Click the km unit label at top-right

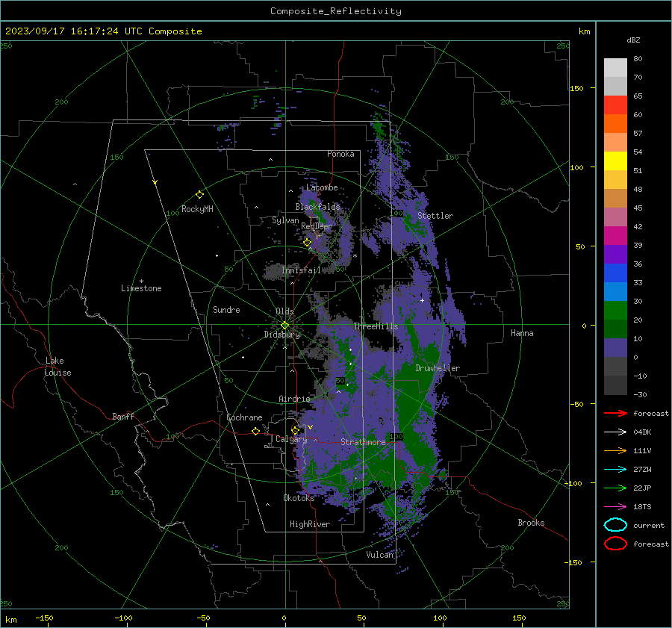[585, 31]
